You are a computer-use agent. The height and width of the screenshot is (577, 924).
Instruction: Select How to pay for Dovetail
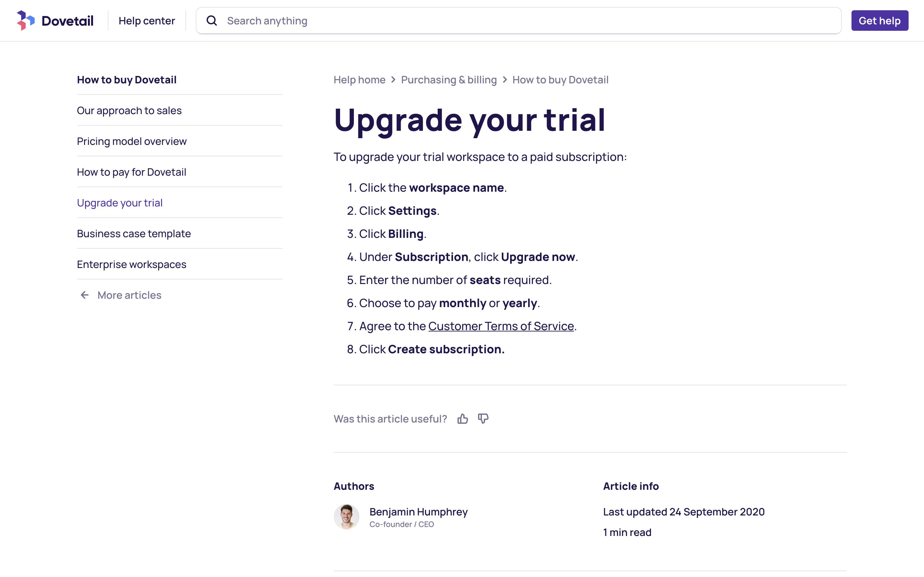[x=131, y=172]
